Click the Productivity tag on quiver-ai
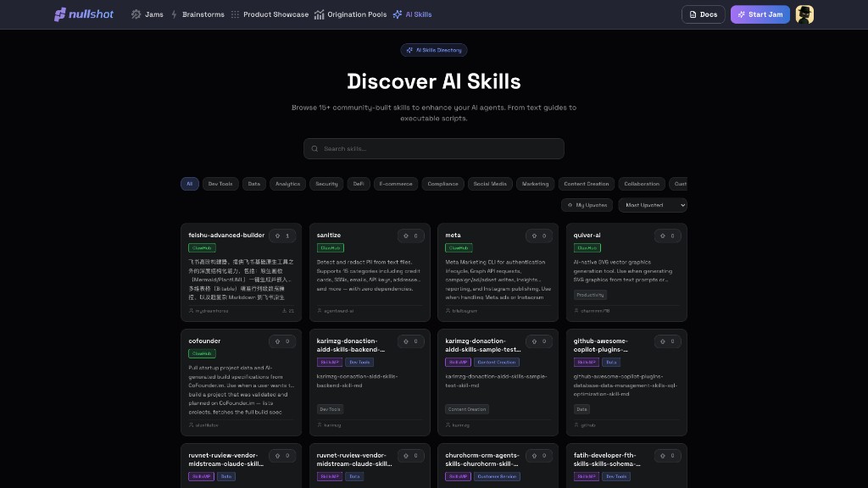The height and width of the screenshot is (488, 868). (x=590, y=295)
